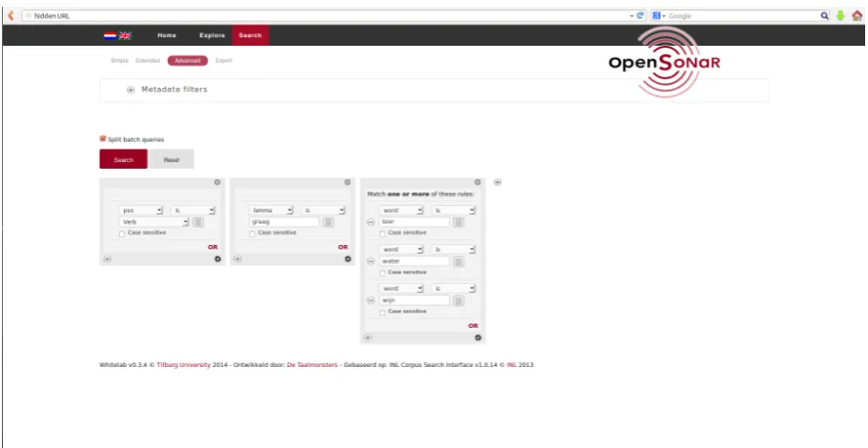868x448 pixels.
Task: Switch to the Extended search tab
Action: [148, 61]
